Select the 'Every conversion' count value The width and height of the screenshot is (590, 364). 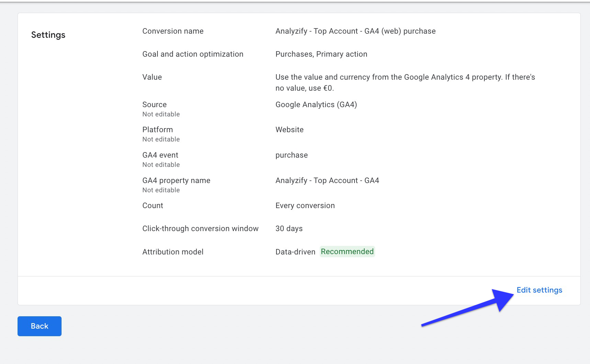pos(305,206)
